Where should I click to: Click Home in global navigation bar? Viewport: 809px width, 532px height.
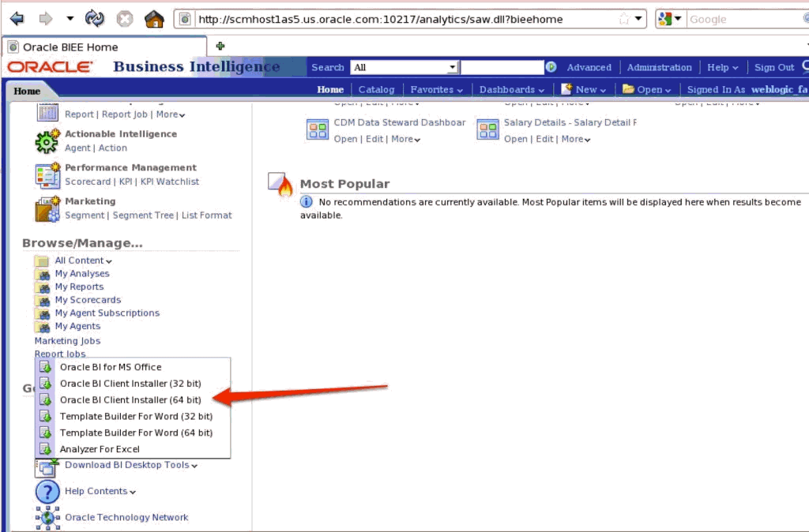tap(330, 90)
